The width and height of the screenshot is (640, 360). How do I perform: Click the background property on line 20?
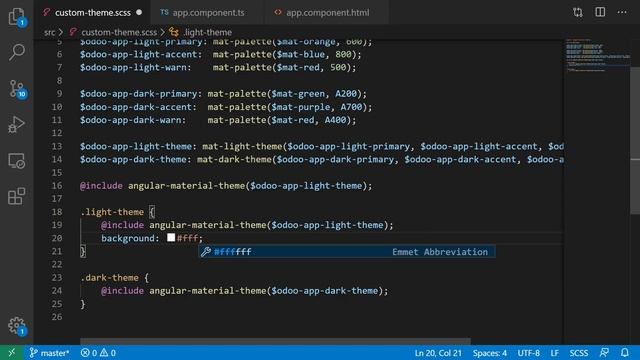[128, 238]
